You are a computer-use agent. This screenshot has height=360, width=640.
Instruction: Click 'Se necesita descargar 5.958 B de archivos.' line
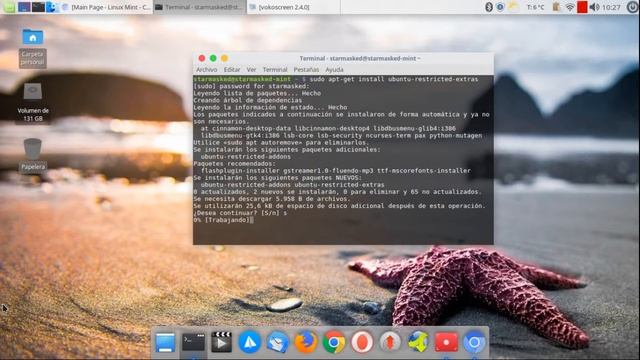click(272, 199)
